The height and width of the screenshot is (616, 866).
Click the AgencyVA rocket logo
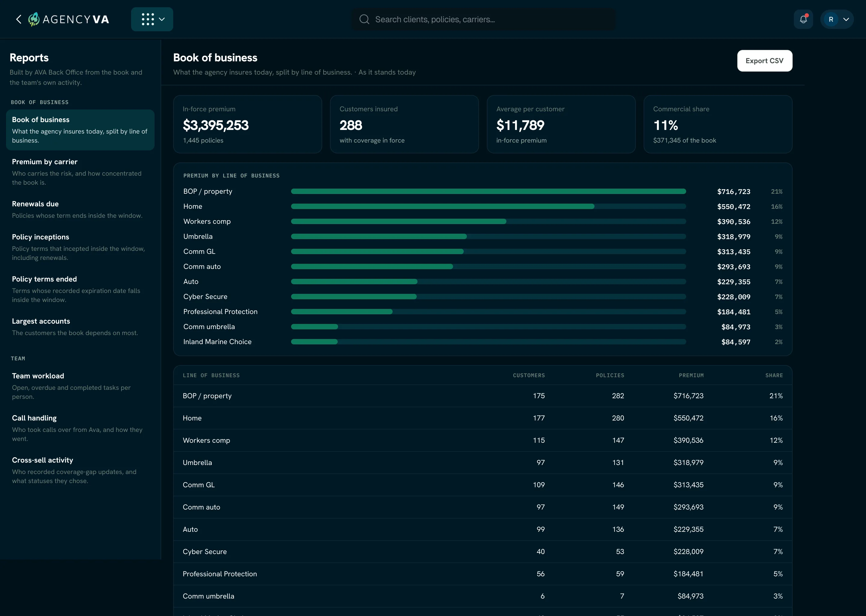point(34,19)
